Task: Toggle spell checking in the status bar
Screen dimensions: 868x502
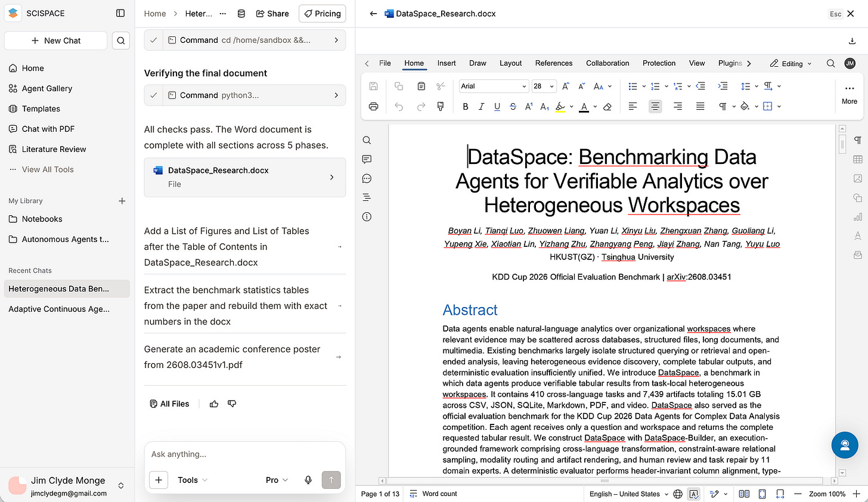Action: (x=694, y=494)
